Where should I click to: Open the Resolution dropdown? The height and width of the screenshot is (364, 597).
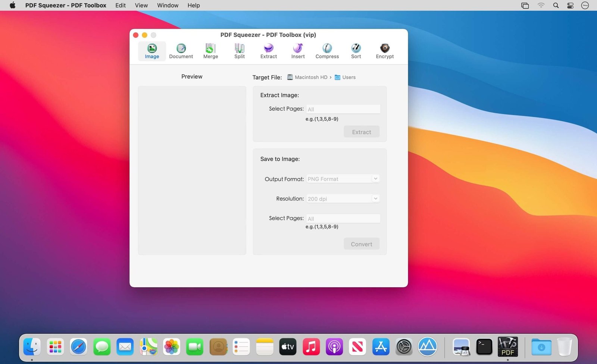[x=342, y=198]
